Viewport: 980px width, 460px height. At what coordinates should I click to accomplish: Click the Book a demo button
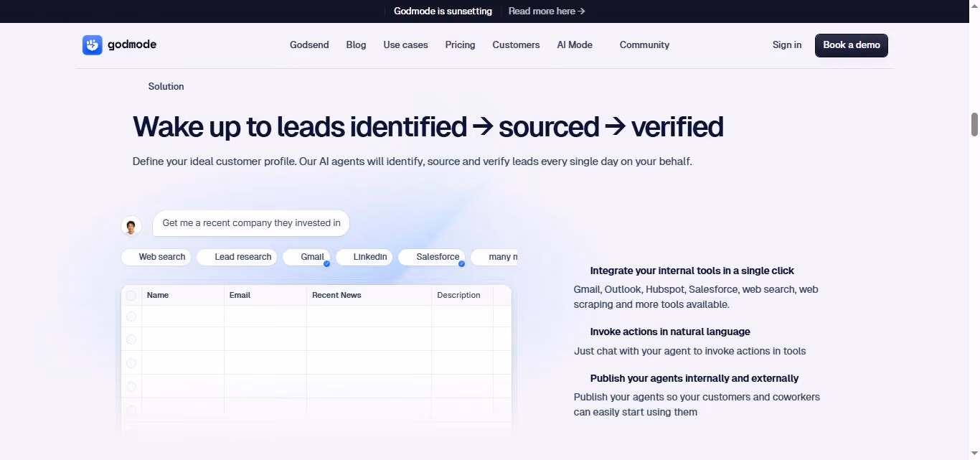(852, 45)
